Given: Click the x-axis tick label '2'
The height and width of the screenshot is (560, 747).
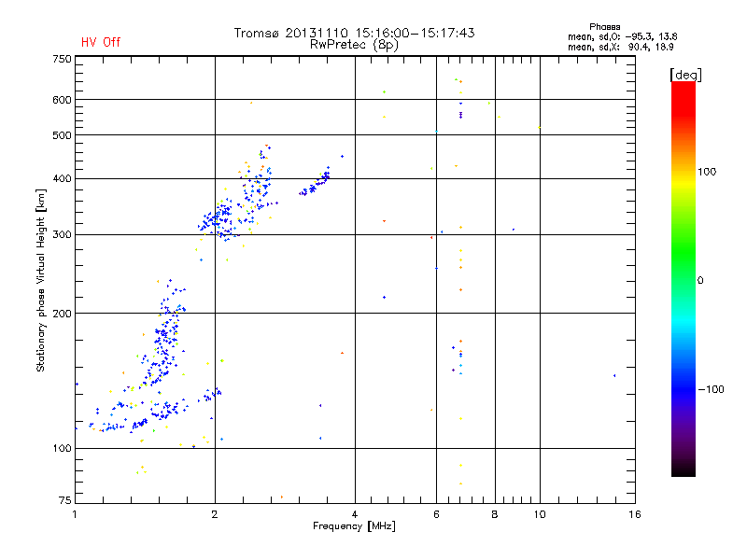Looking at the screenshot, I should (215, 514).
